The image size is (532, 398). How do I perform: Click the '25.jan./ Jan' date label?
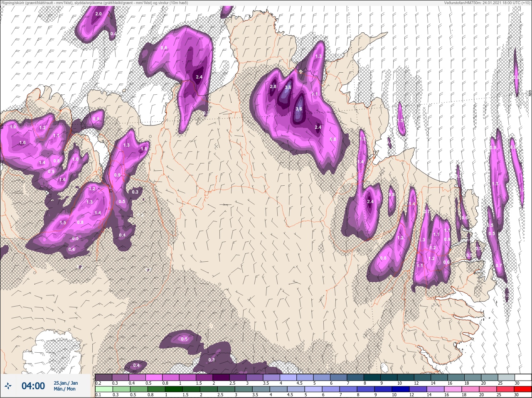click(66, 383)
